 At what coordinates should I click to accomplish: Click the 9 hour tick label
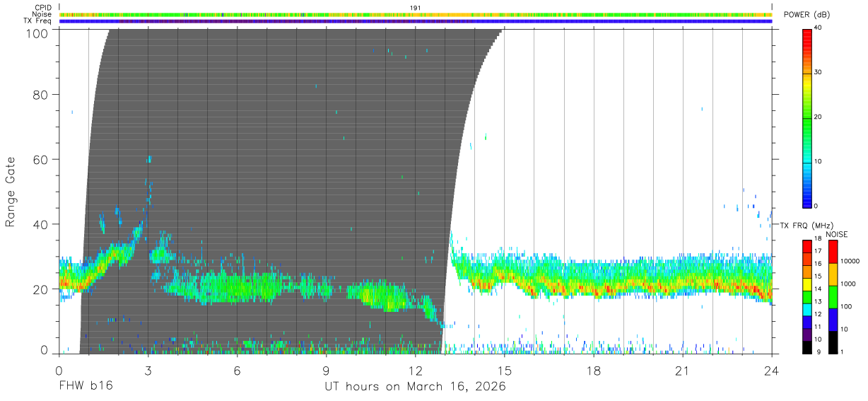(326, 370)
